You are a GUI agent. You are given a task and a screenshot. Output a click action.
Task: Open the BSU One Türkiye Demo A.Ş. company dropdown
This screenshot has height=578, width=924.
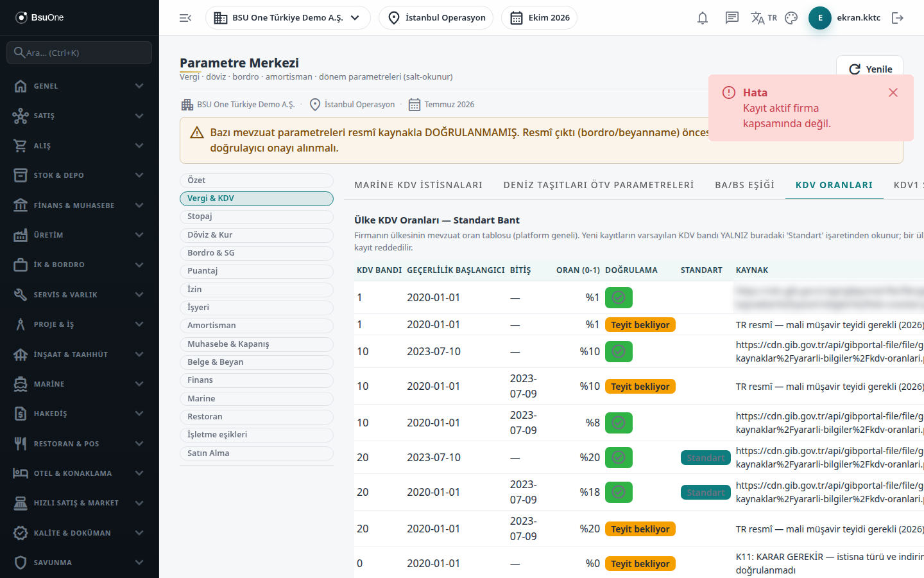(x=288, y=18)
